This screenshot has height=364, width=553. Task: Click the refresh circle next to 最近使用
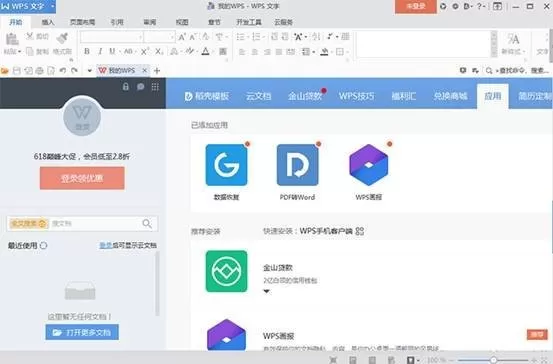coord(44,245)
